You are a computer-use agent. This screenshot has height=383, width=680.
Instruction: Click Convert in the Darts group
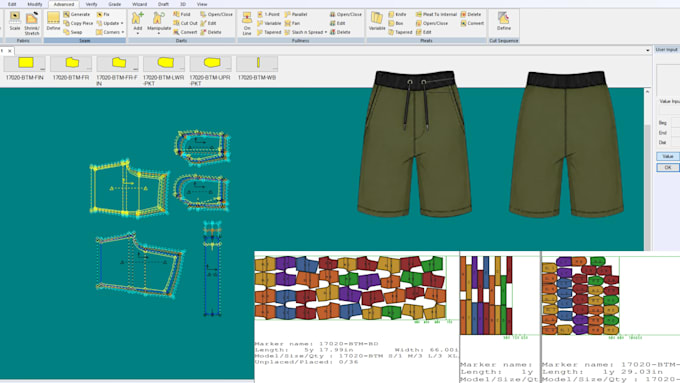click(x=185, y=32)
